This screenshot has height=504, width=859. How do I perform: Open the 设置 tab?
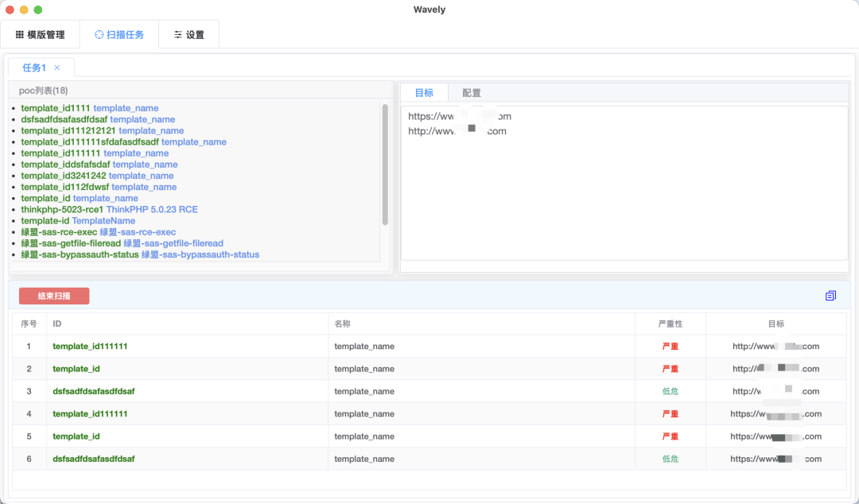click(x=189, y=34)
